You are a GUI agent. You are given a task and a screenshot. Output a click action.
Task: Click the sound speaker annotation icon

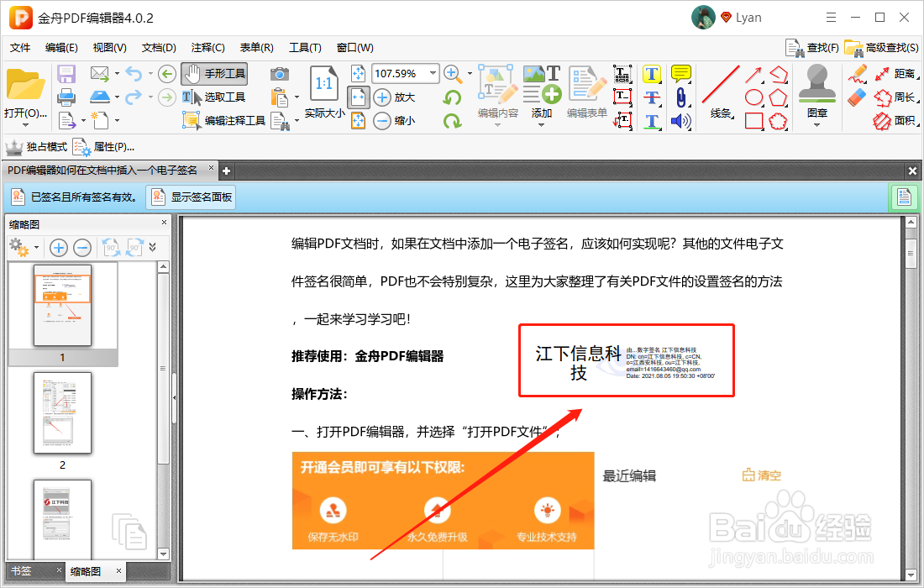click(681, 121)
